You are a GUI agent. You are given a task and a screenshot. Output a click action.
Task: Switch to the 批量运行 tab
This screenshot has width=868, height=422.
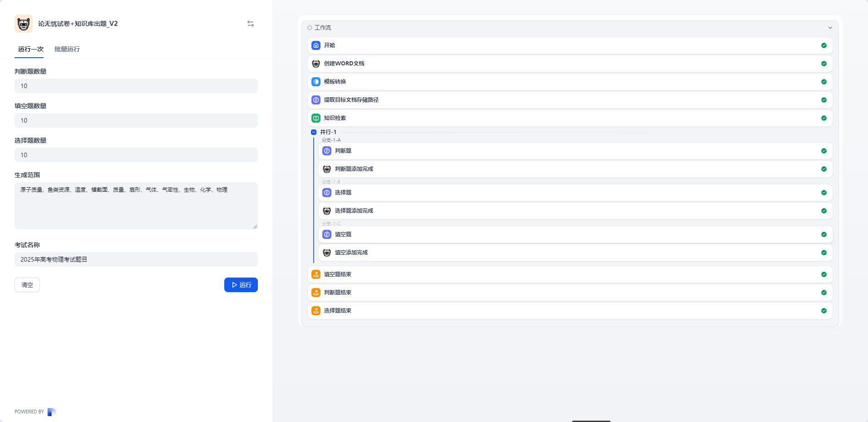(x=67, y=49)
